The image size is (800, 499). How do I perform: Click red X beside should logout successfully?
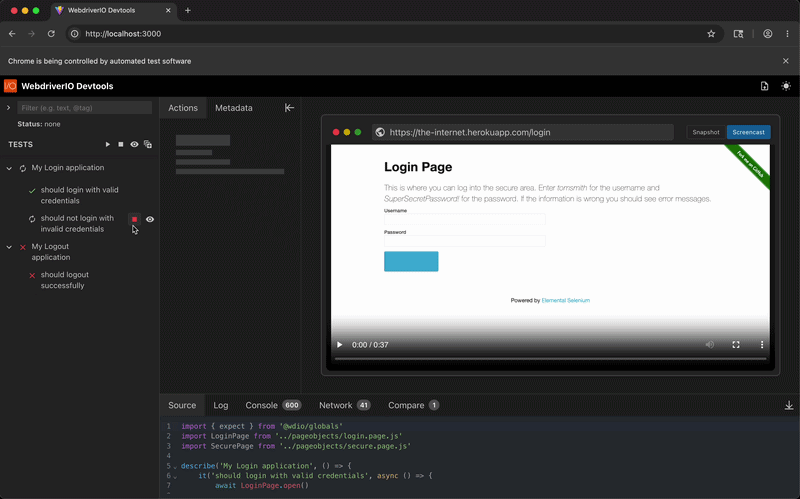(32, 276)
